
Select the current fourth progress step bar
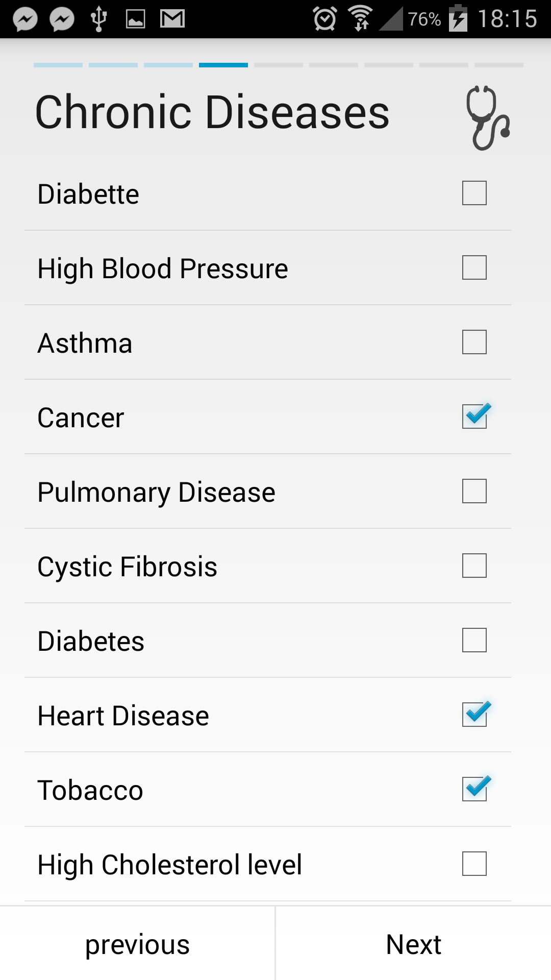(223, 65)
